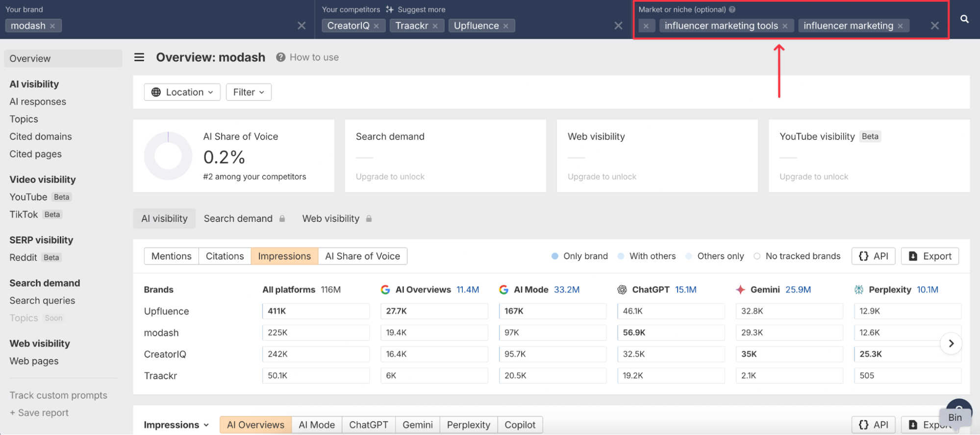Image resolution: width=980 pixels, height=435 pixels.
Task: Expand the Impressions dropdown below the table
Action: tap(176, 425)
